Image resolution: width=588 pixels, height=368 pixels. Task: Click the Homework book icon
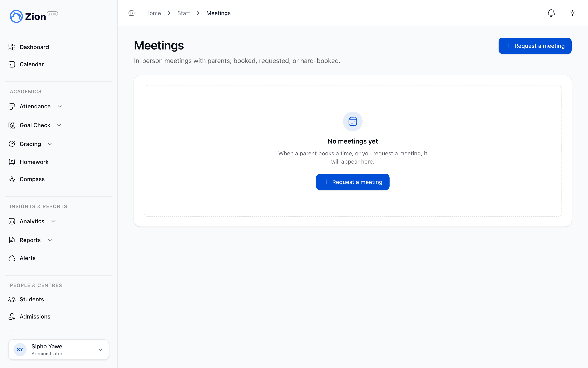[x=12, y=162]
